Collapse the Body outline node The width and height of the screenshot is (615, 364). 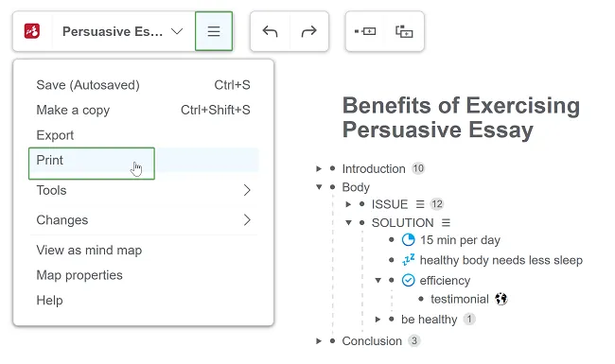[319, 187]
